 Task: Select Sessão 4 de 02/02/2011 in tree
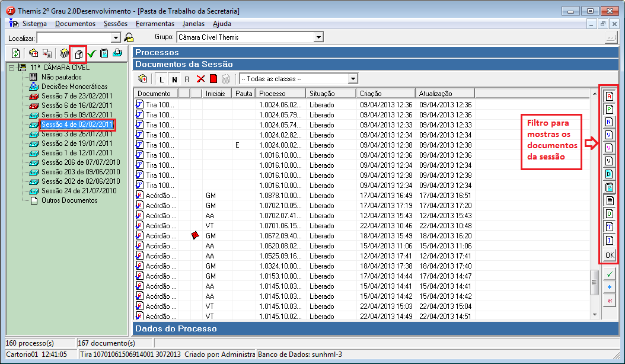[77, 124]
